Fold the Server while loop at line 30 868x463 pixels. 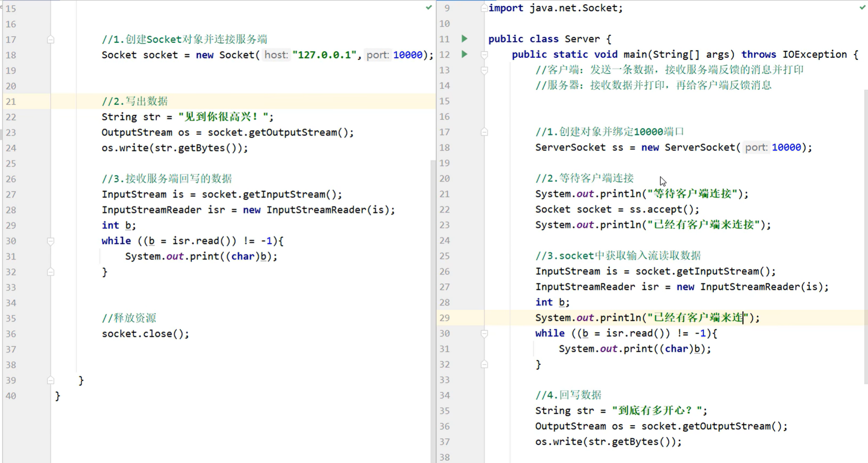pos(484,333)
